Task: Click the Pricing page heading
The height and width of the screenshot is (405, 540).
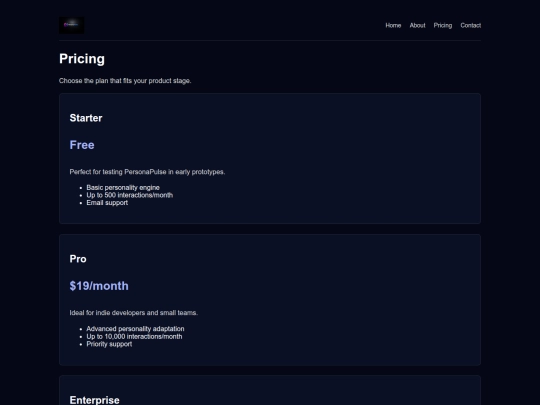Action: pyautogui.click(x=82, y=59)
